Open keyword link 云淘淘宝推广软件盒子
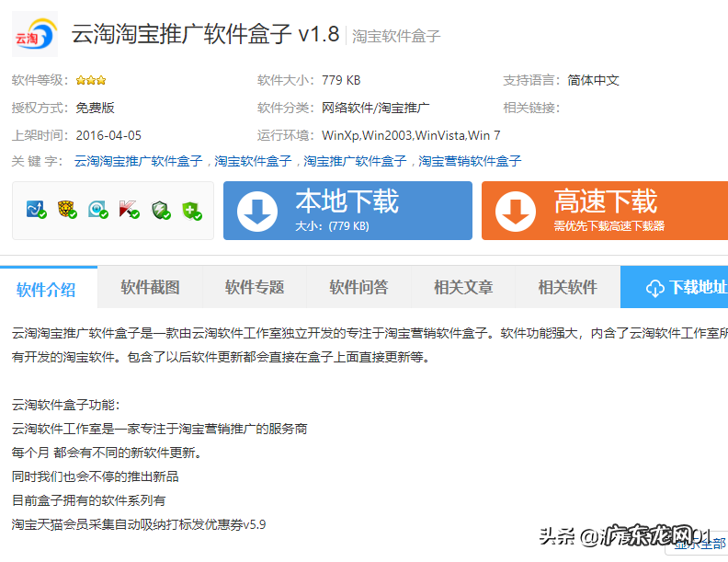 (139, 161)
